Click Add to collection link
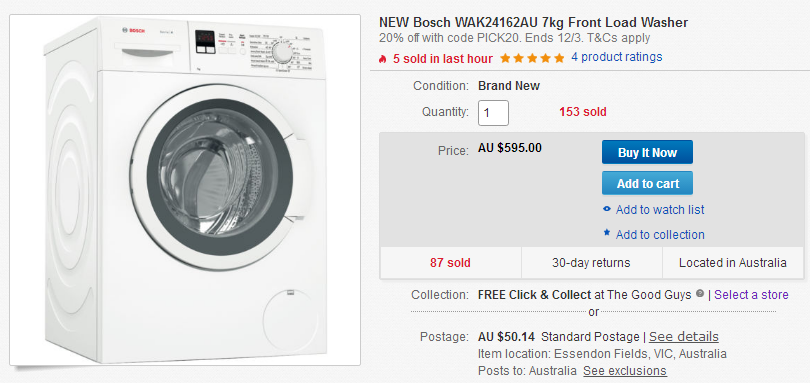The image size is (810, 383). click(x=660, y=235)
